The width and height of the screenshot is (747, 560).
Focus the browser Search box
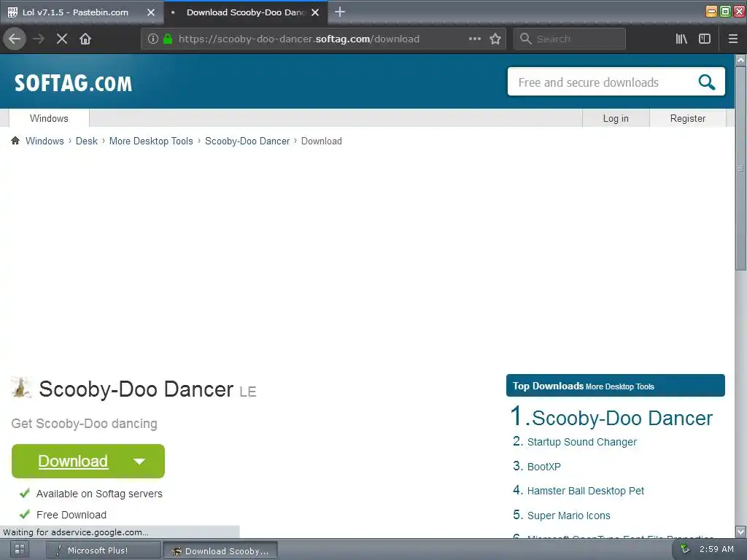(569, 39)
